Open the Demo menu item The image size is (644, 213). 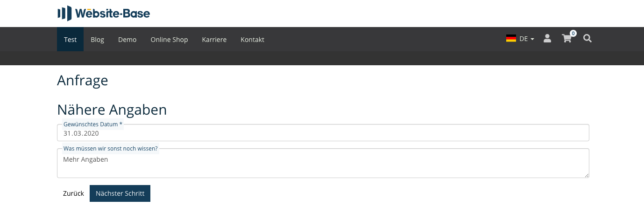(127, 39)
